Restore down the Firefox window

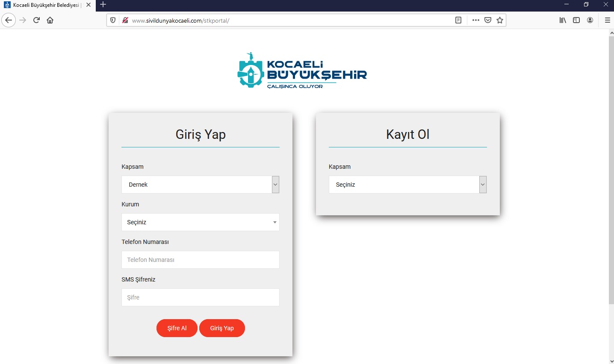(x=586, y=5)
